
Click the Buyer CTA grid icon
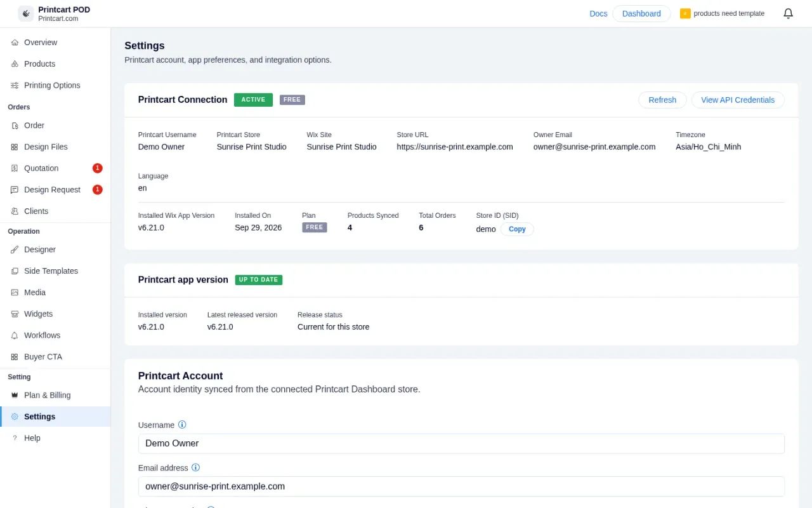click(x=15, y=357)
